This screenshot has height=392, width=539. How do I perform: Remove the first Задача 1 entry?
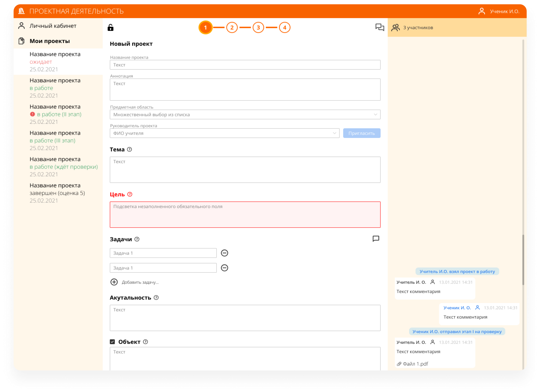(224, 253)
